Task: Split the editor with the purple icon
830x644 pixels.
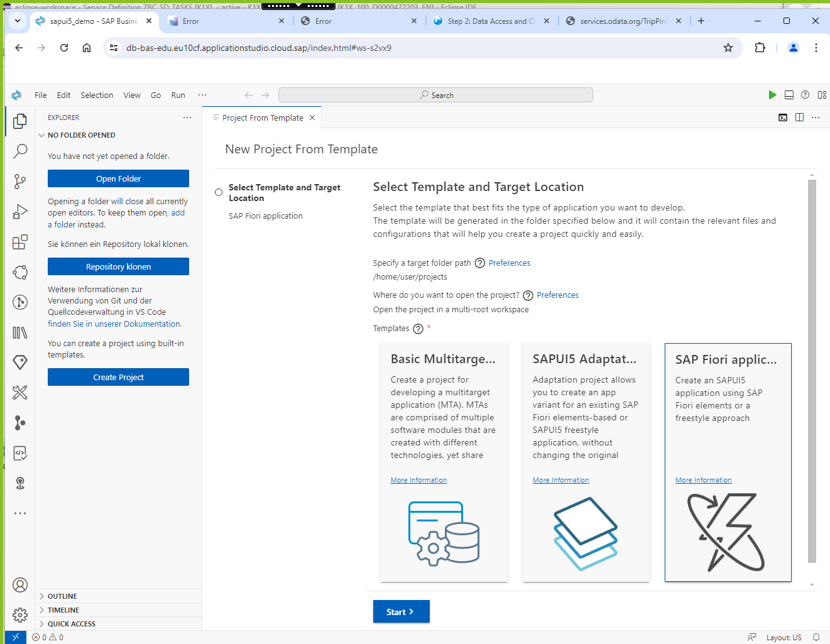Action: [x=799, y=117]
